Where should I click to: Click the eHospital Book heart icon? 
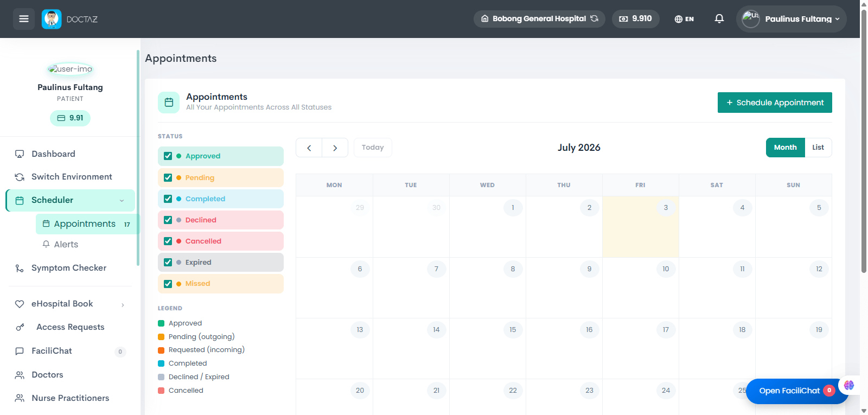point(20,304)
